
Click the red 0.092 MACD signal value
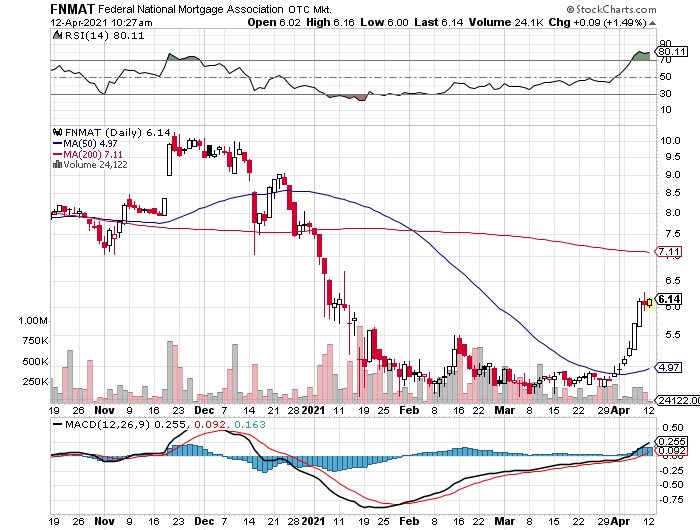(x=209, y=424)
